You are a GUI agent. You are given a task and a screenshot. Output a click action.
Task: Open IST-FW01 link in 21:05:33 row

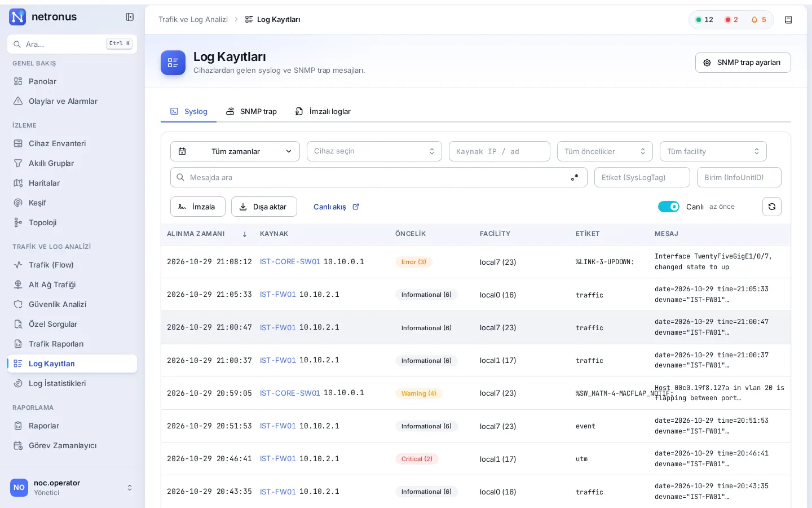pos(278,295)
